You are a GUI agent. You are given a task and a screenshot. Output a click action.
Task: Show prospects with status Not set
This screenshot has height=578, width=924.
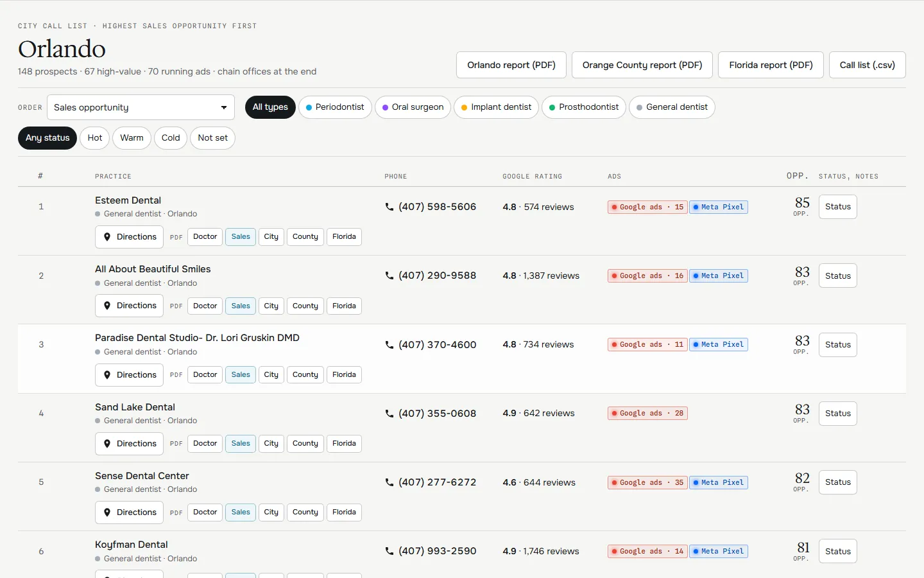click(x=212, y=138)
